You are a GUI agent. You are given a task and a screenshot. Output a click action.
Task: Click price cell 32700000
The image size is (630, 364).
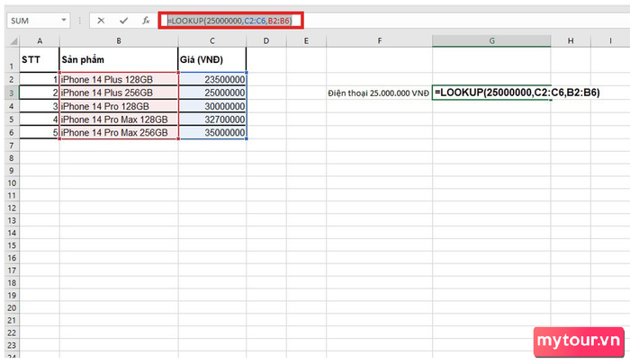(x=212, y=120)
